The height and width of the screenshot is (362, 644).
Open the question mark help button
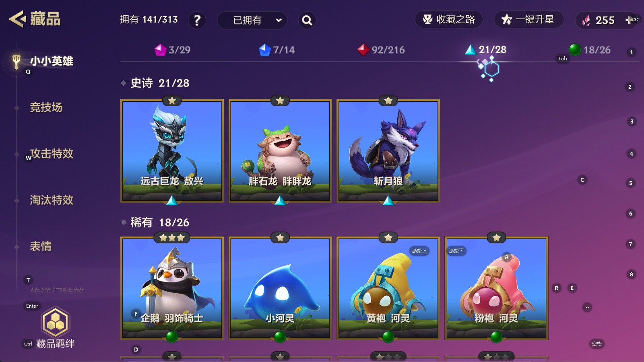point(197,20)
